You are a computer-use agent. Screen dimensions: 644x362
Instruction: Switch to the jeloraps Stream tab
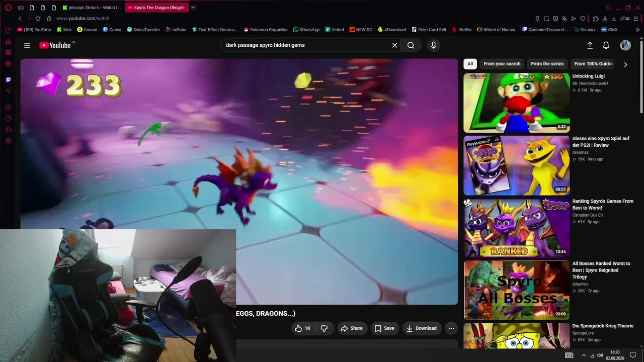pyautogui.click(x=92, y=8)
